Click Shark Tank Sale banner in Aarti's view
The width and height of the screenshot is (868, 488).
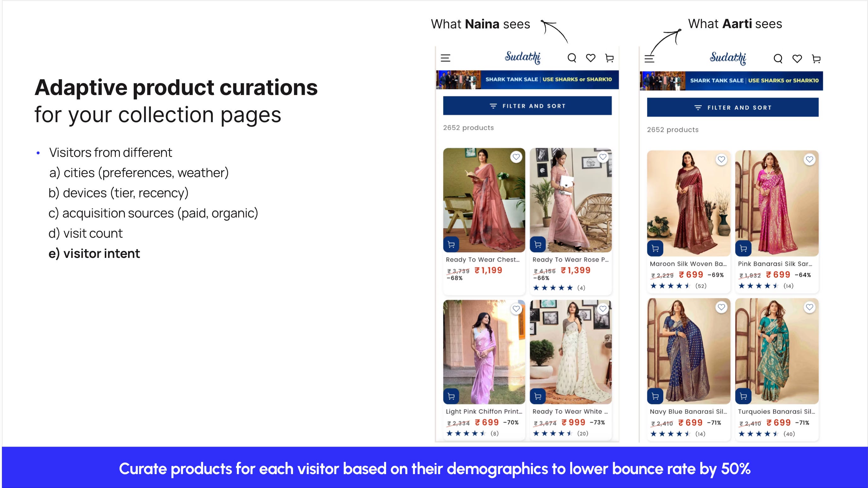pyautogui.click(x=731, y=80)
